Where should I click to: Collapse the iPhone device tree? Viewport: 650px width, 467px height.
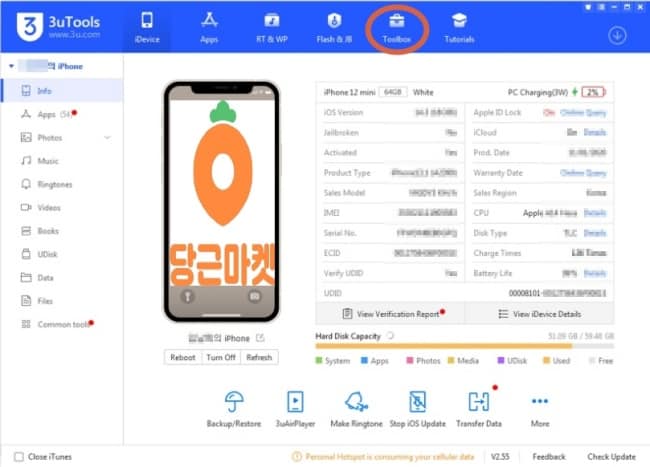[11, 66]
